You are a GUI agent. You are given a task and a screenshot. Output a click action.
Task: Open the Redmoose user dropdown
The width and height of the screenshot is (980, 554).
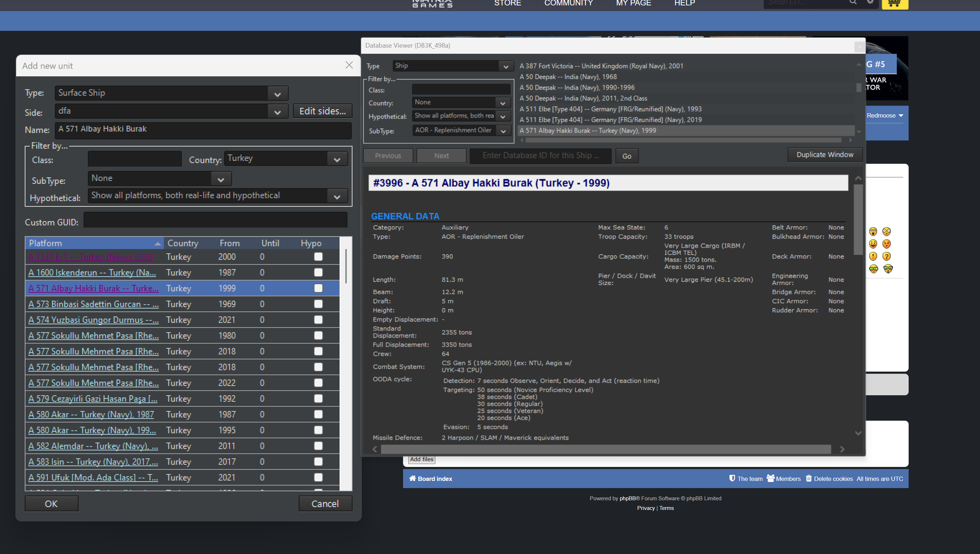[x=885, y=116]
